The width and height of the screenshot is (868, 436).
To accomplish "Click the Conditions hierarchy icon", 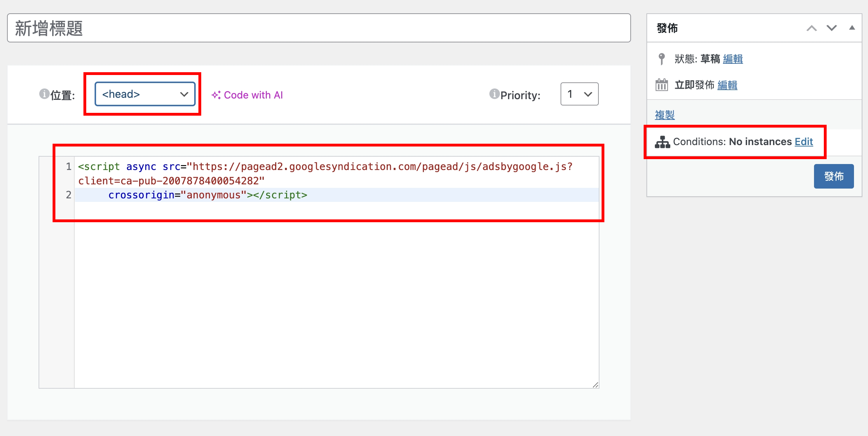I will tap(662, 142).
